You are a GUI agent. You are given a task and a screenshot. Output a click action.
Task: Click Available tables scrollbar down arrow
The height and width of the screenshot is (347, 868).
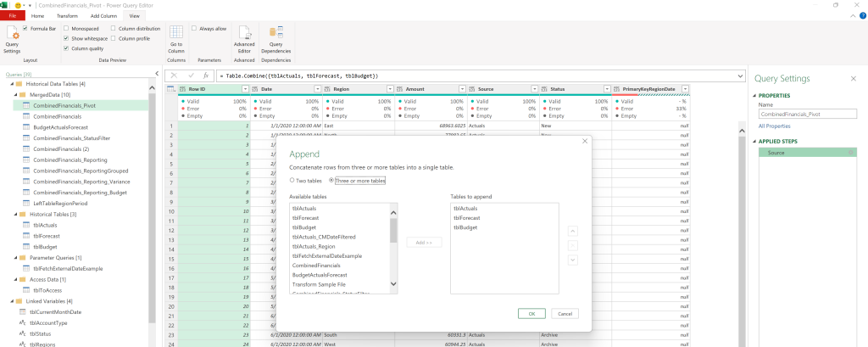click(x=393, y=284)
